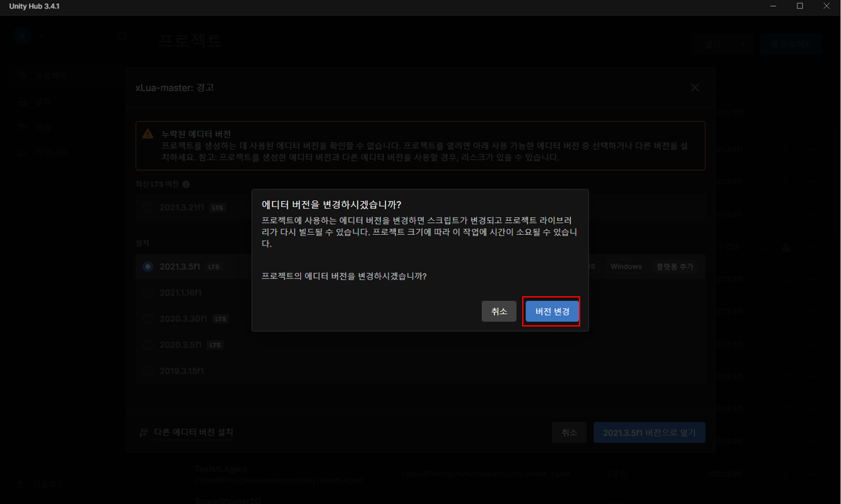This screenshot has height=504, width=841.
Task: Click the 누락된 에디터 버전 heading
Action: coord(196,134)
